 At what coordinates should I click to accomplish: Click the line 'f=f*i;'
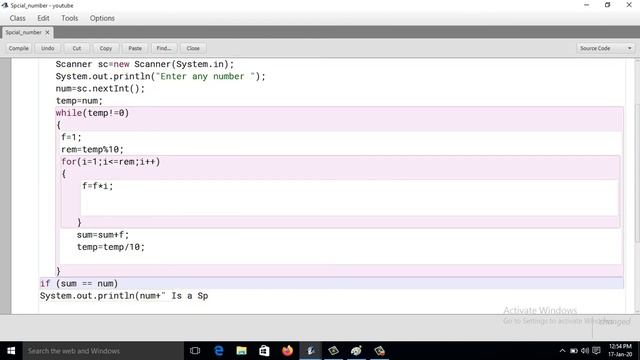tap(98, 186)
